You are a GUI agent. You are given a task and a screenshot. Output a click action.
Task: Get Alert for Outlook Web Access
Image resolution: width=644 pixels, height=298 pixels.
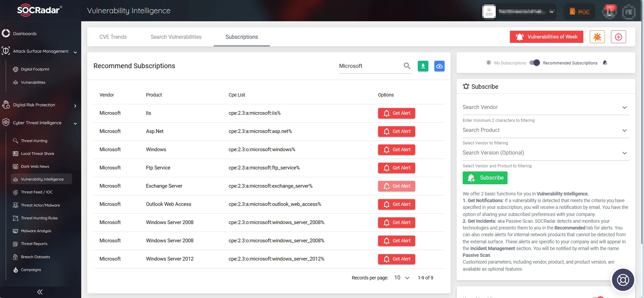(x=397, y=205)
